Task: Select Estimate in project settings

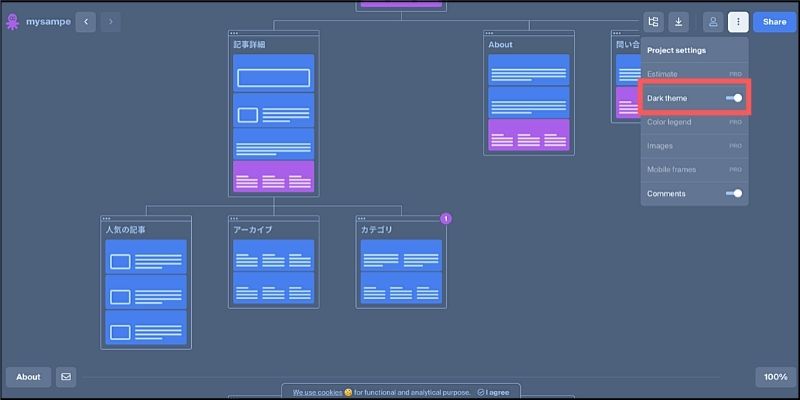Action: click(x=694, y=74)
